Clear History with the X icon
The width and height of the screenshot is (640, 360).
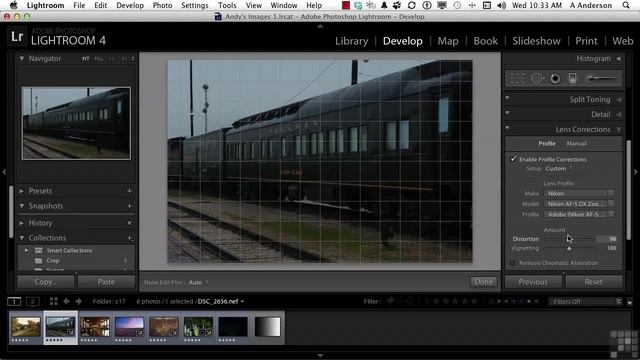click(x=129, y=223)
